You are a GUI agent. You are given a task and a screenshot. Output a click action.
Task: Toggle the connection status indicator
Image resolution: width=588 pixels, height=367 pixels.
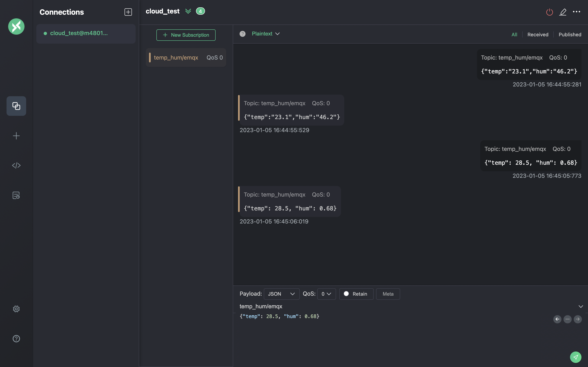[x=549, y=12]
